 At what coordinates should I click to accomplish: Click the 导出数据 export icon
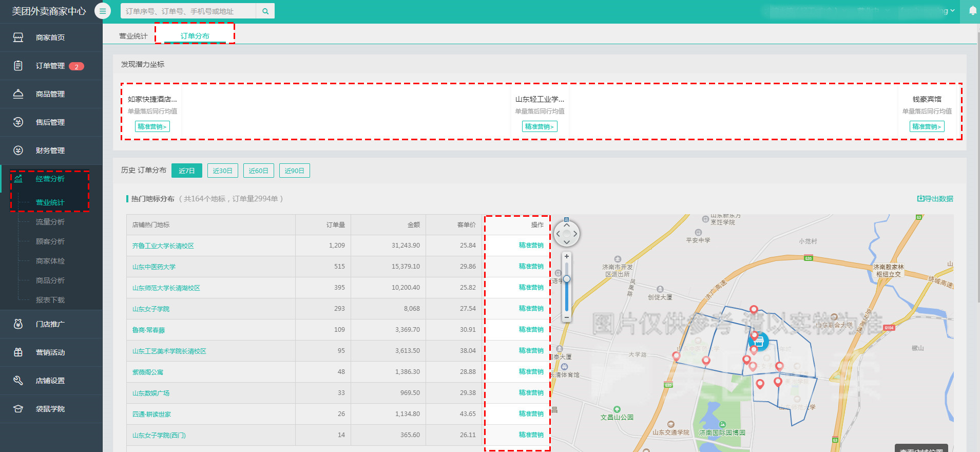click(x=920, y=199)
